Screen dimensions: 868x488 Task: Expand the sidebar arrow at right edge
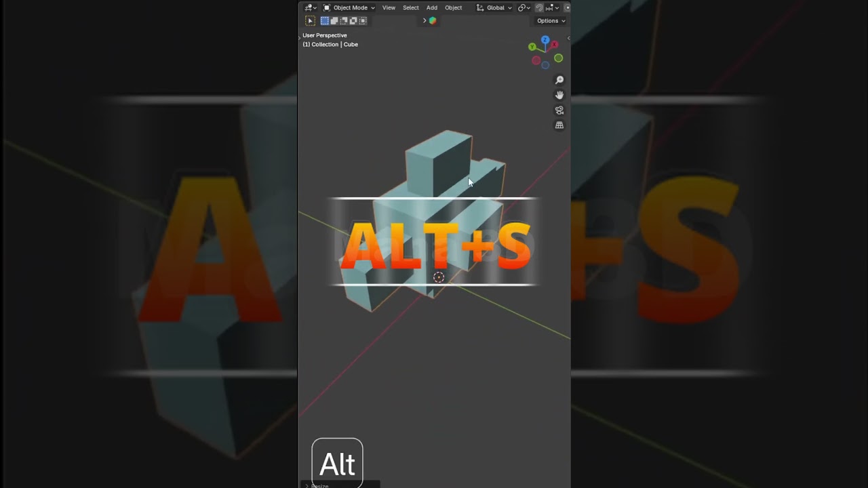(x=568, y=38)
